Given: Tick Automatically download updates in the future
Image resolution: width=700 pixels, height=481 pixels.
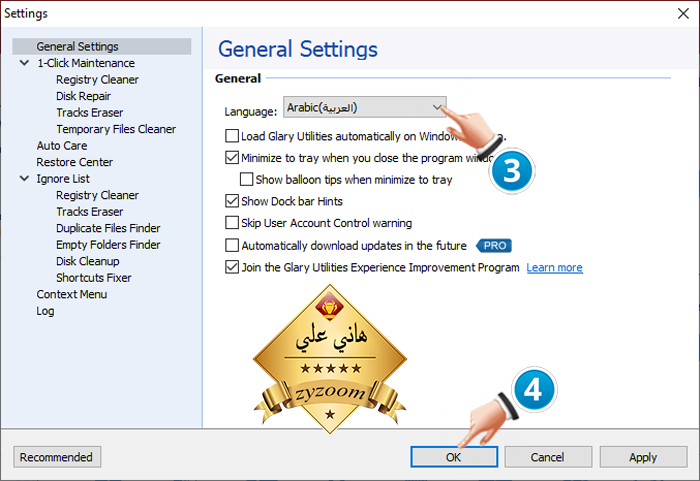Looking at the screenshot, I should pos(232,245).
